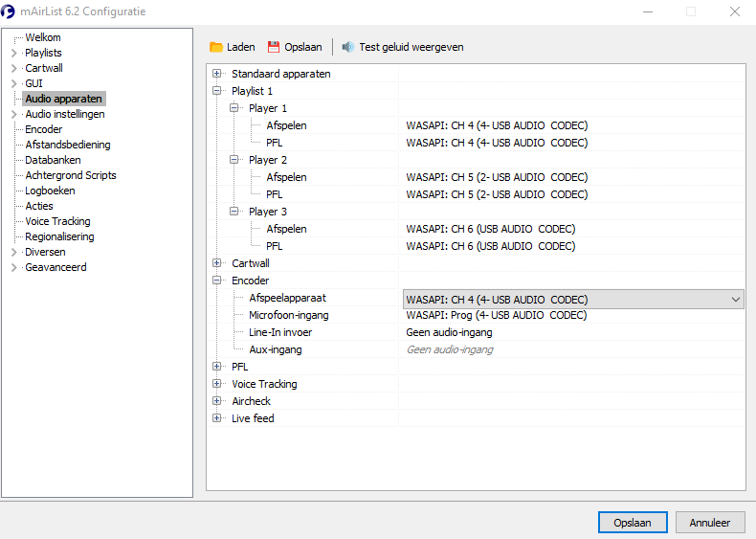Click the Opslaan floppy disk icon in toolbar
The image size is (756, 539).
tap(274, 47)
